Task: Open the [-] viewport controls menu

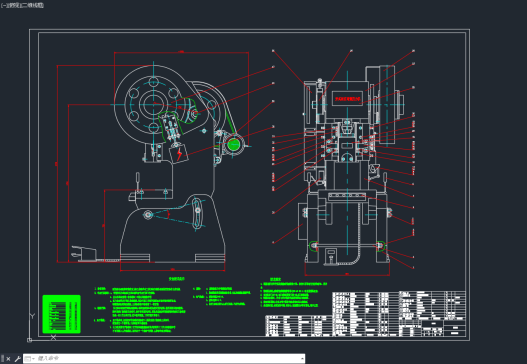Action: [x=3, y=5]
